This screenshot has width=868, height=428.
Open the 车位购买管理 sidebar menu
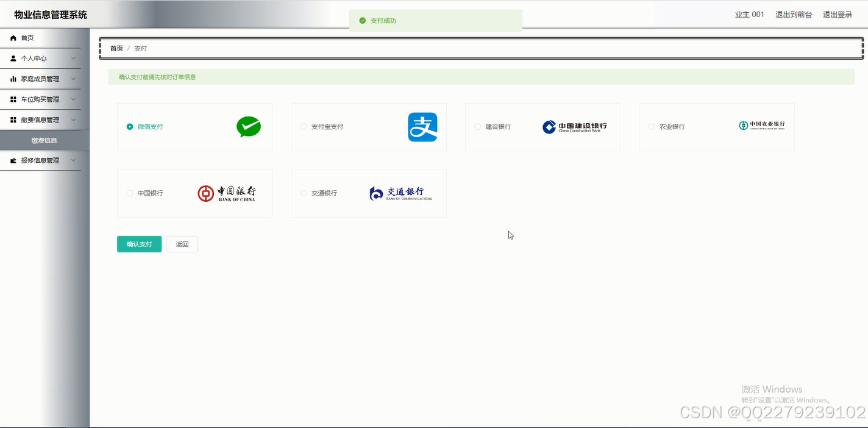point(40,99)
